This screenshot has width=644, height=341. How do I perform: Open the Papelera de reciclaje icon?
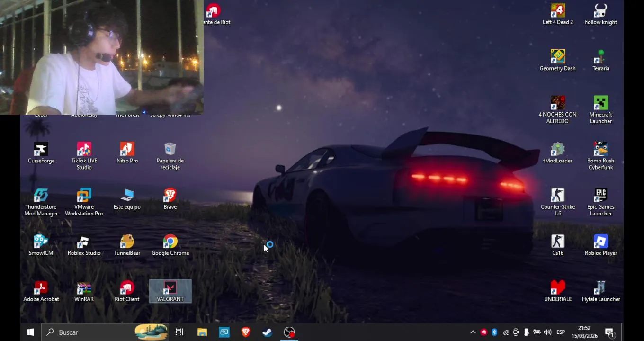coord(170,156)
